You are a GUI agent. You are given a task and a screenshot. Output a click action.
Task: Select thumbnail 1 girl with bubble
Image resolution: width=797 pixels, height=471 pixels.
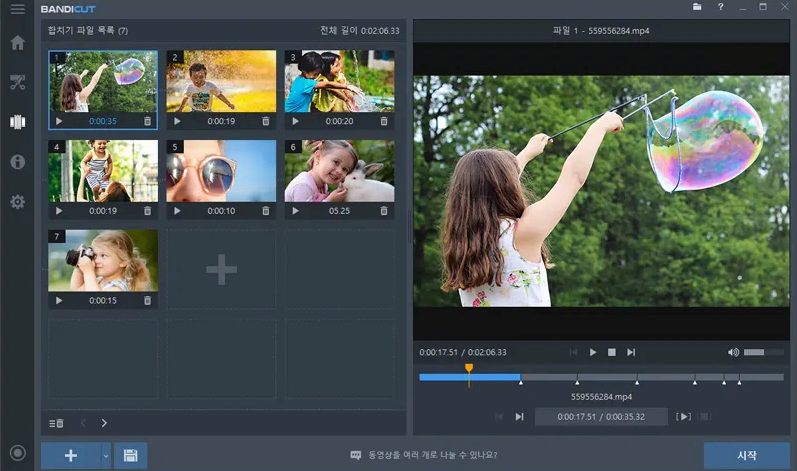[x=103, y=81]
